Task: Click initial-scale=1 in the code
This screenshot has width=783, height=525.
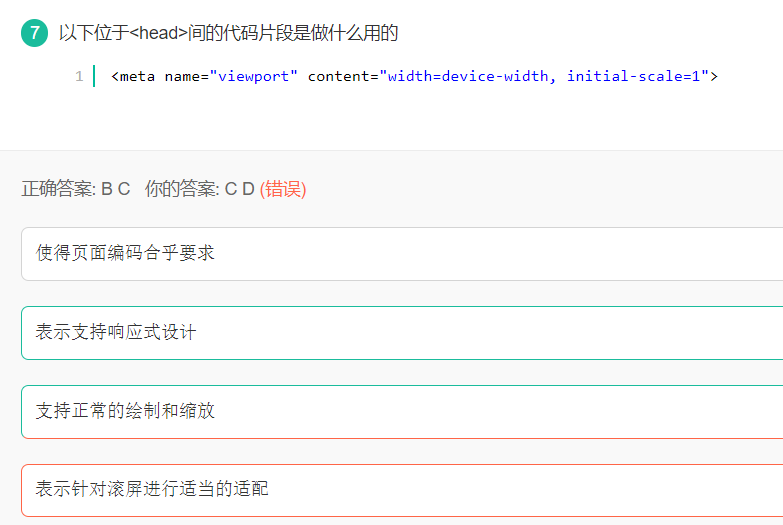Action: coord(637,76)
